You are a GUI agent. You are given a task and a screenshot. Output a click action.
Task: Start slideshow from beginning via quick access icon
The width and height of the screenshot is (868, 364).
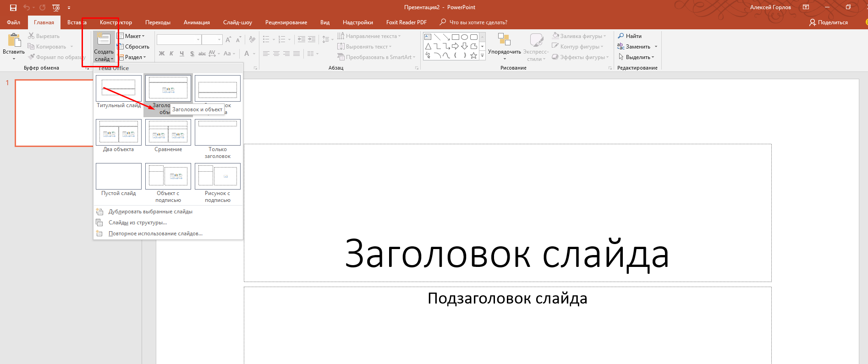[56, 7]
